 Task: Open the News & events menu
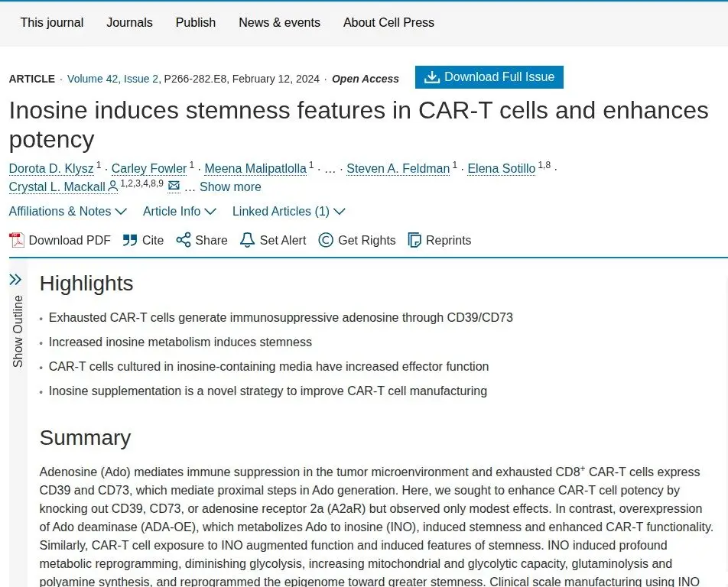click(x=280, y=22)
